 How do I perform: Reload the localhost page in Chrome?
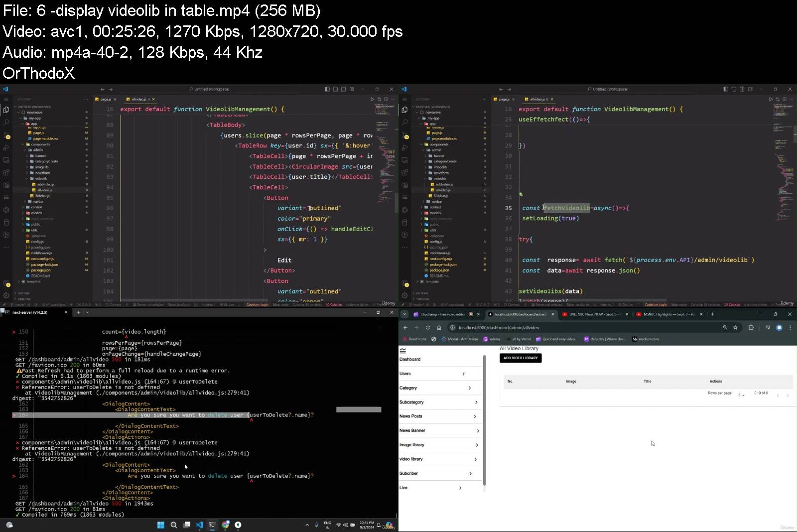pyautogui.click(x=427, y=327)
